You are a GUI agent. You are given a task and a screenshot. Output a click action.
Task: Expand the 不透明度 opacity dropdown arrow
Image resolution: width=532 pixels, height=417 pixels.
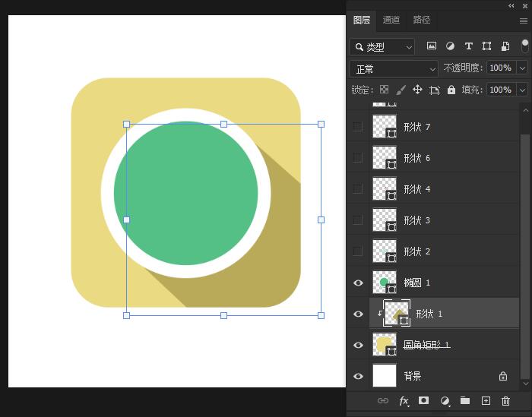pyautogui.click(x=522, y=68)
